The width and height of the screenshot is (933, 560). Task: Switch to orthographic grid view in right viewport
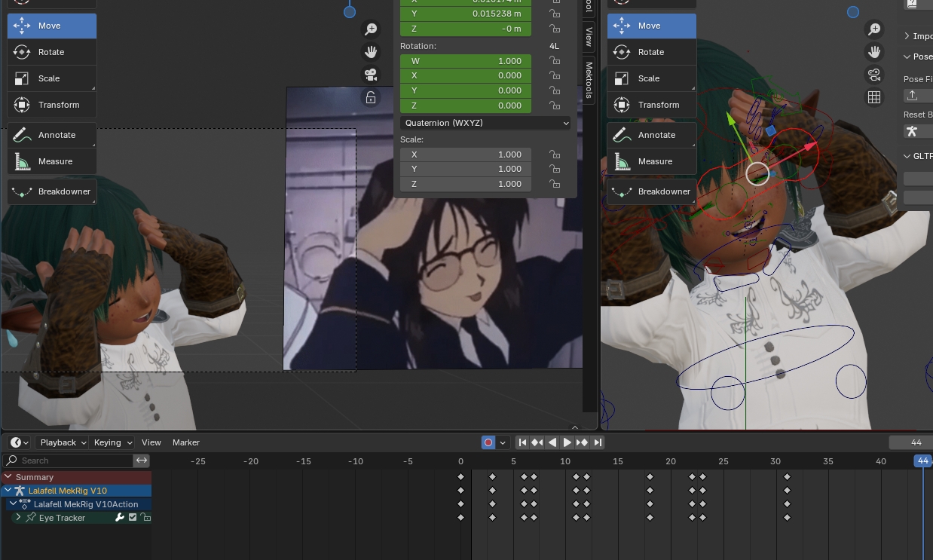[x=874, y=97]
